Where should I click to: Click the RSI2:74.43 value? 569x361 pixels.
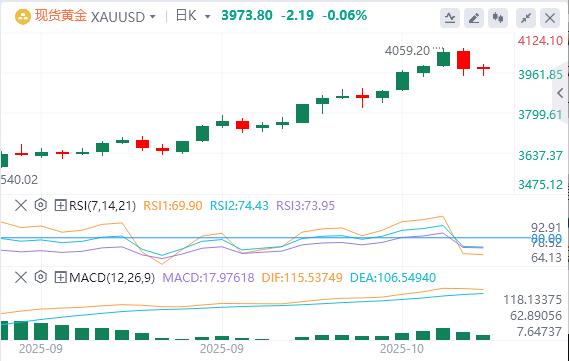click(239, 206)
